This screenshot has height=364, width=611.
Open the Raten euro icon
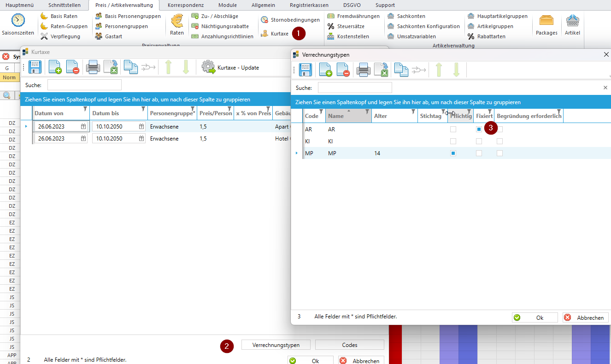tap(176, 21)
